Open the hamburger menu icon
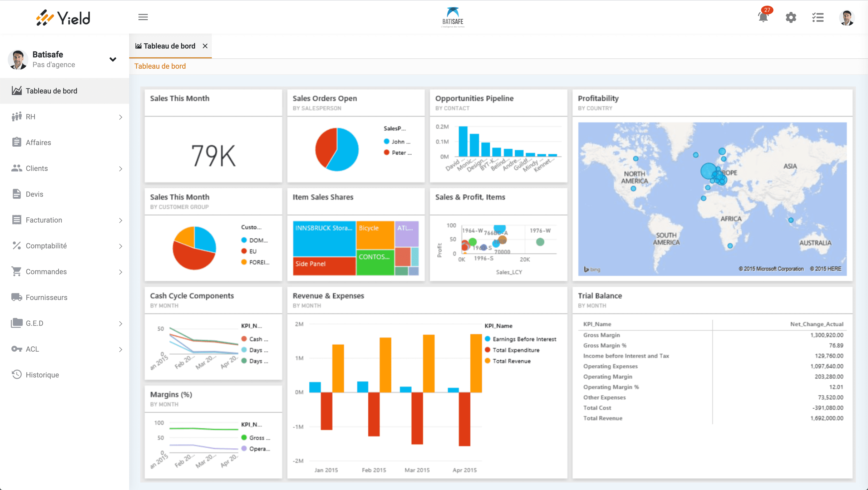Image resolution: width=868 pixels, height=490 pixels. pyautogui.click(x=143, y=17)
